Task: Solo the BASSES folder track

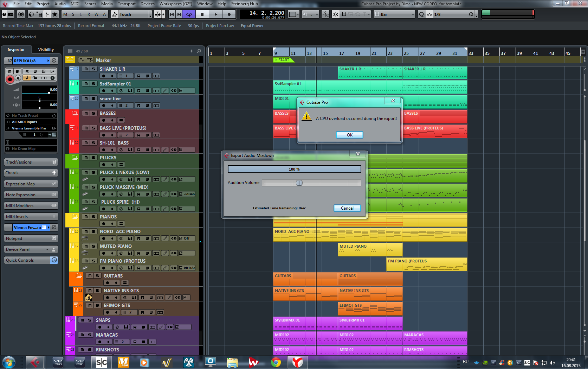Action: pos(93,113)
